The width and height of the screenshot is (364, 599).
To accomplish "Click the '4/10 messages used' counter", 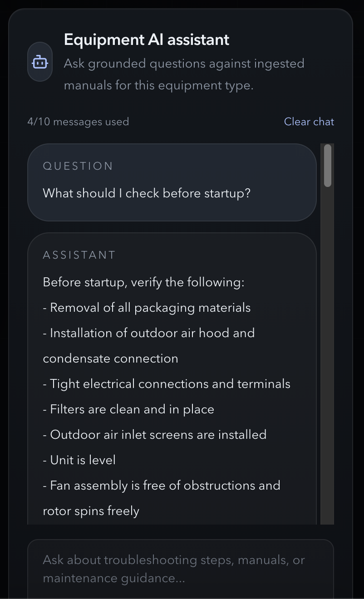I will pyautogui.click(x=78, y=122).
